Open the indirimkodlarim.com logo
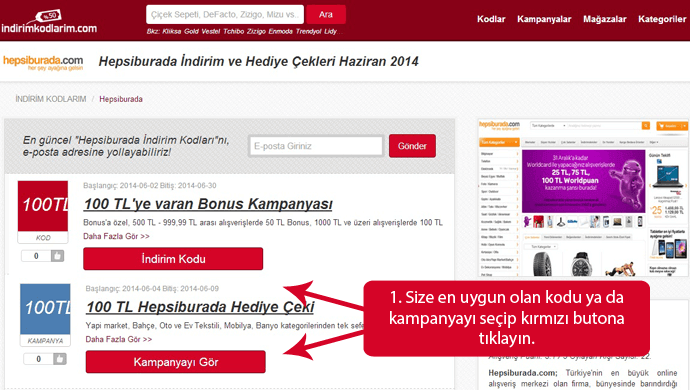This screenshot has width=690, height=390. [x=49, y=22]
